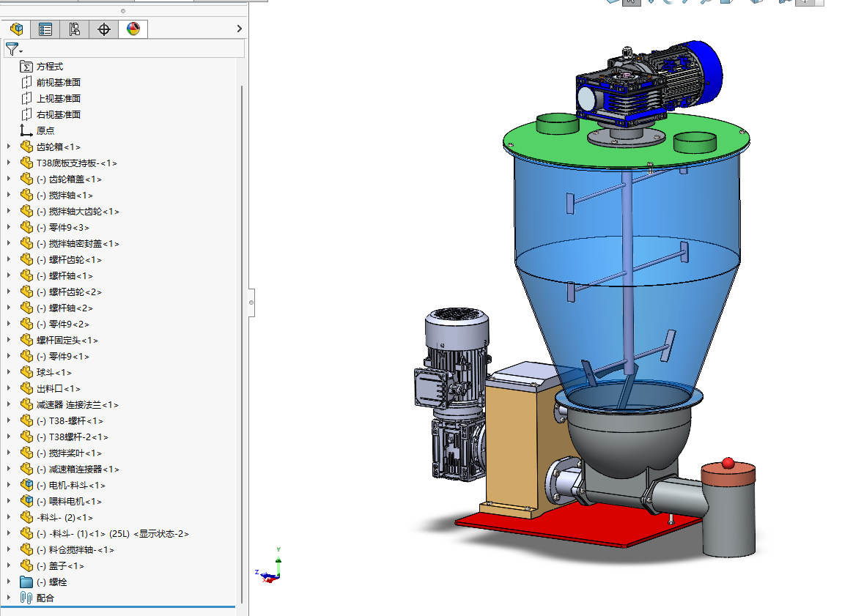Select (-) 减速箱连接器<1> in the tree
Screen dimensions: 842x616
click(x=78, y=469)
